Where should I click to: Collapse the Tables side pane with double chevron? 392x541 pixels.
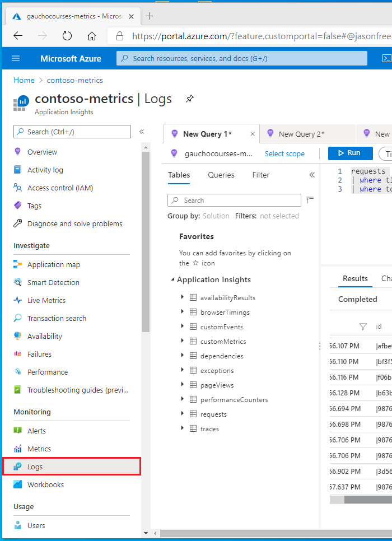click(x=312, y=175)
